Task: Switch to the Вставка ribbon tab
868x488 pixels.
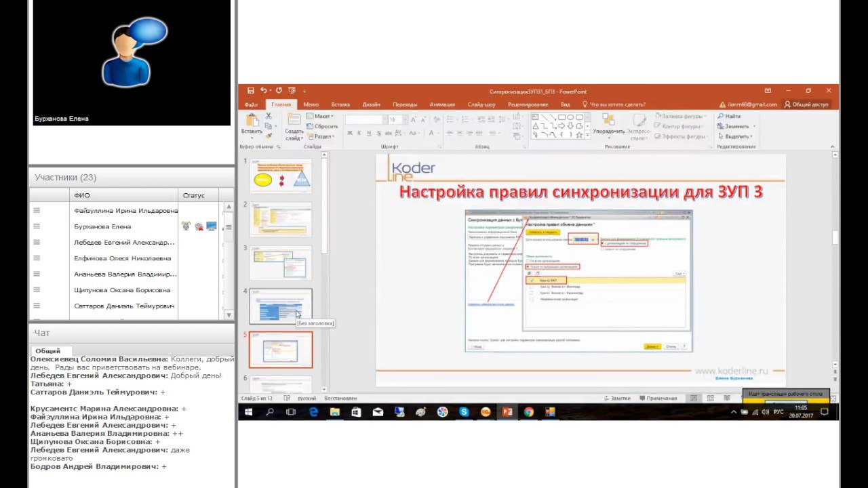Action: [340, 104]
